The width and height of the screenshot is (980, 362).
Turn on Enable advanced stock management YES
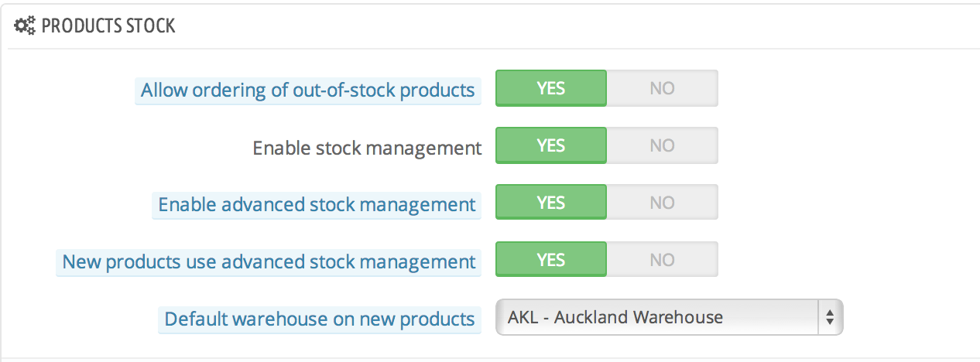point(550,203)
